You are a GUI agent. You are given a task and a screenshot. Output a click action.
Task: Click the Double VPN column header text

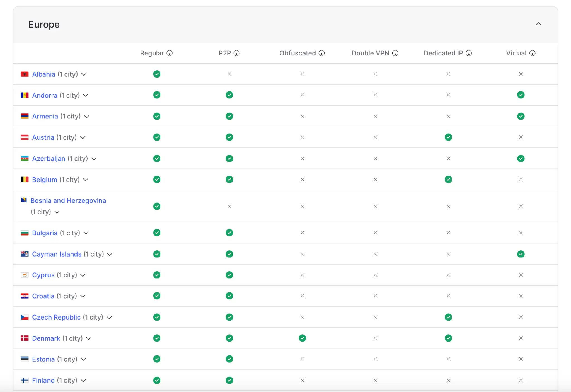[371, 53]
